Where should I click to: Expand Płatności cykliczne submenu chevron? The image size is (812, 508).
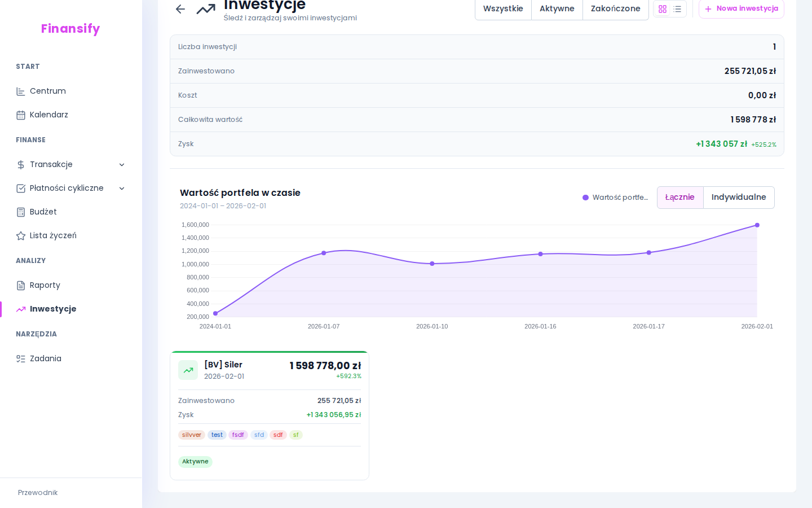pos(122,189)
